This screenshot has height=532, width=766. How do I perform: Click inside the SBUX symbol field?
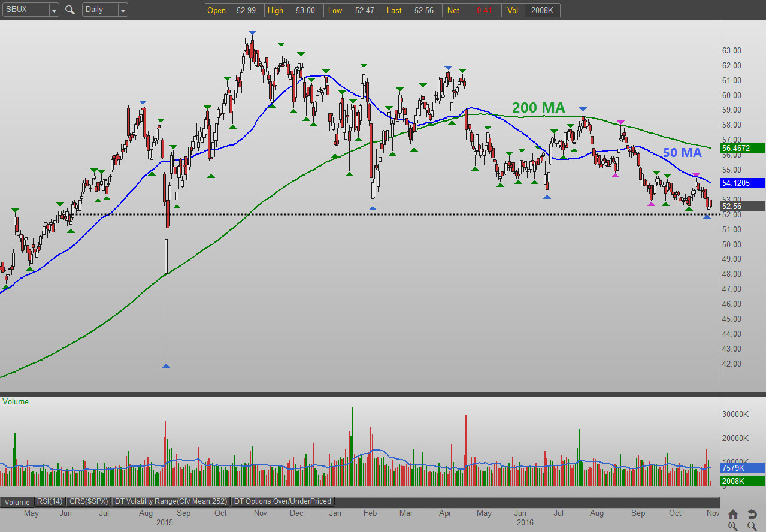24,10
